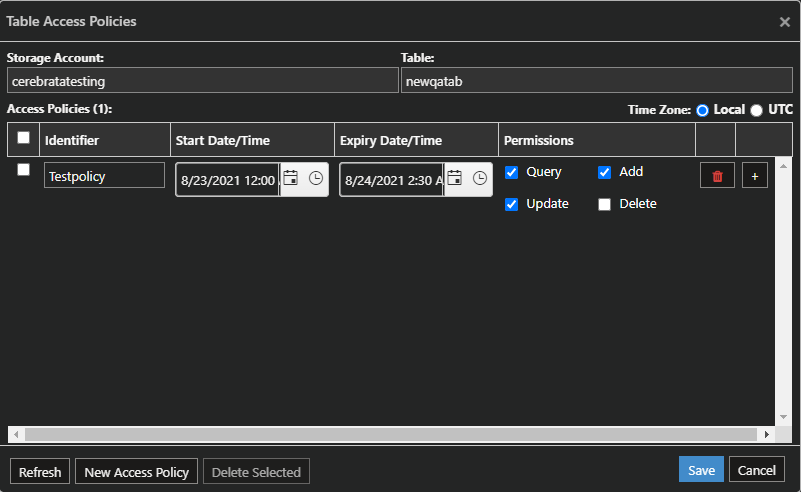
Task: Open calendar picker for Expiry Date/Time
Action: coord(455,178)
